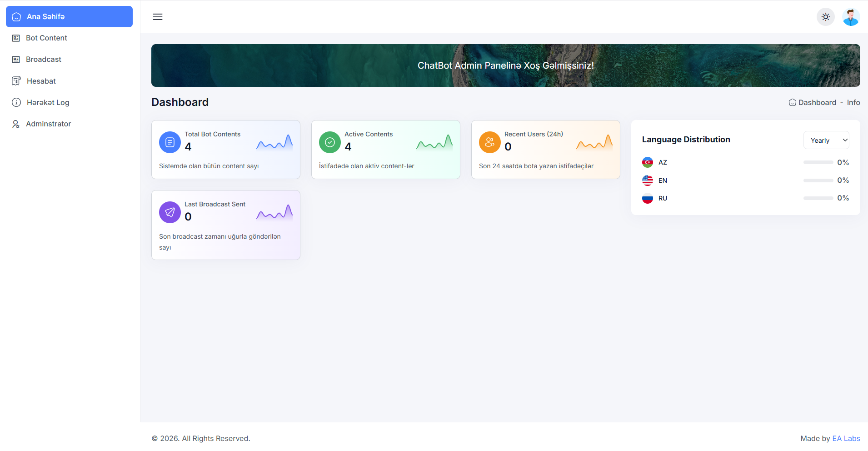Follow the EA Labs footer link
Image resolution: width=868 pixels, height=451 pixels.
tap(846, 438)
